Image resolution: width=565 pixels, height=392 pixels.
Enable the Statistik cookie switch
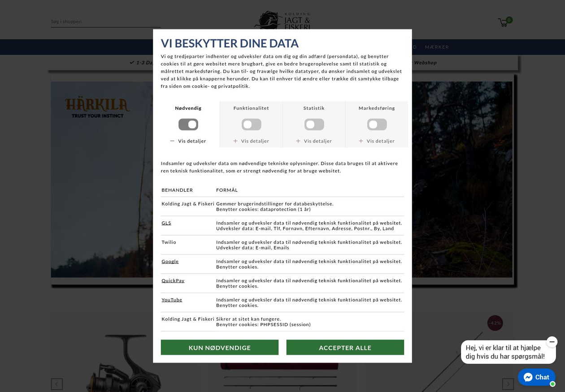(314, 125)
